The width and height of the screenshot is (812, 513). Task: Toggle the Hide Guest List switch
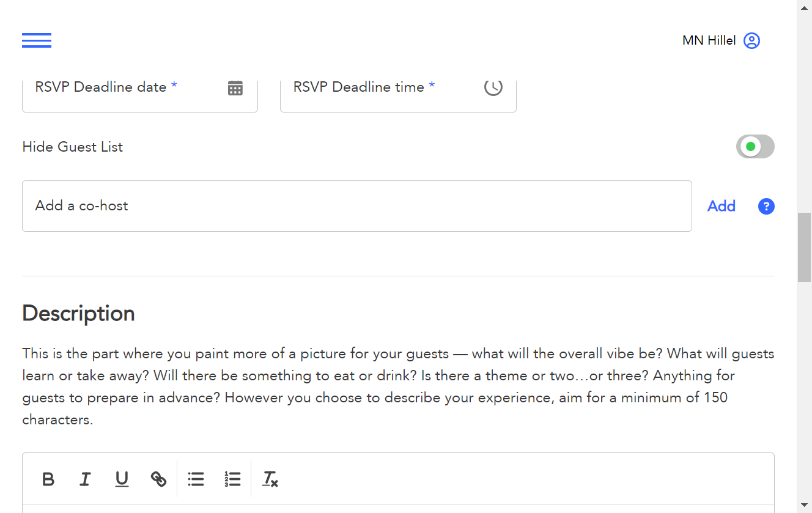point(755,147)
